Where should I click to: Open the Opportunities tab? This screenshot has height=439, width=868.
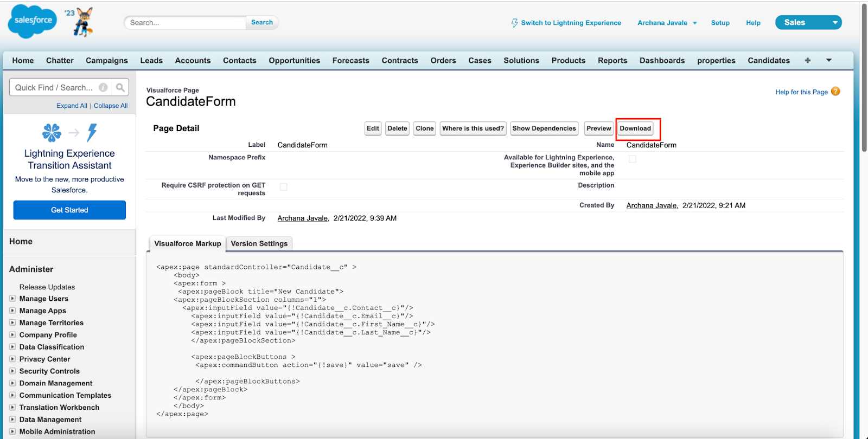[x=295, y=61]
